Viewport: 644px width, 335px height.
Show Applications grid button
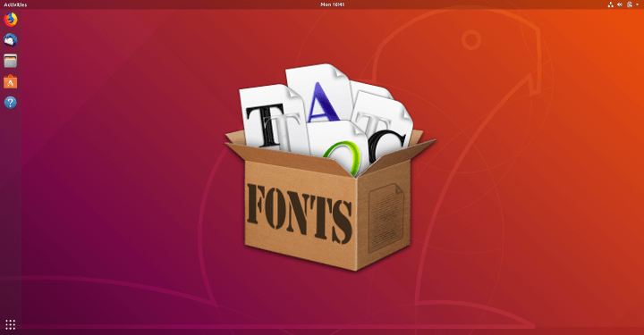[10, 325]
